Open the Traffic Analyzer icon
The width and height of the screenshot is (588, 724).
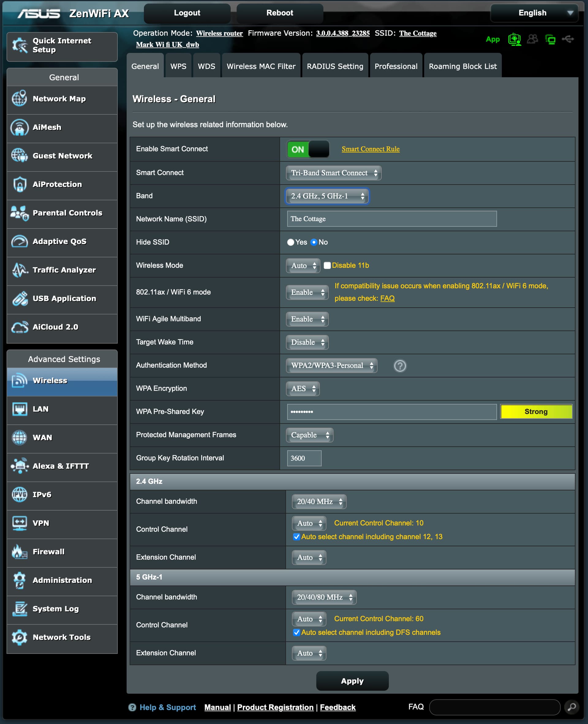point(19,270)
